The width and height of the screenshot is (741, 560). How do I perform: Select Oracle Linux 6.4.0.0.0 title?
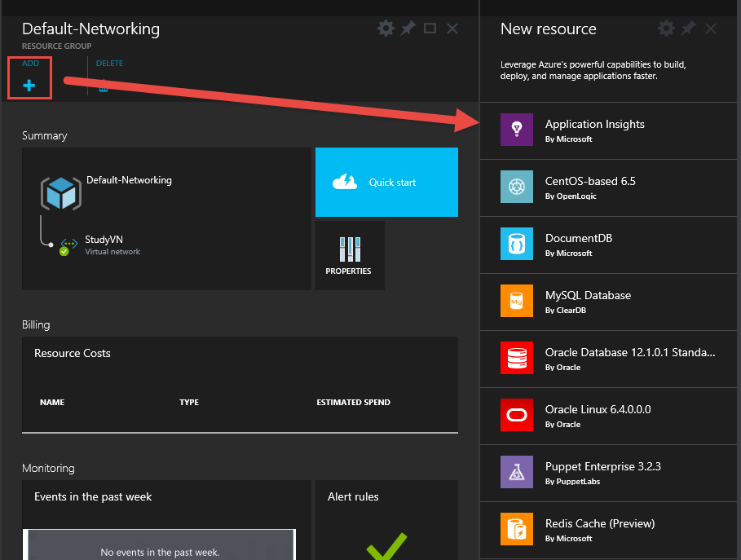click(598, 410)
